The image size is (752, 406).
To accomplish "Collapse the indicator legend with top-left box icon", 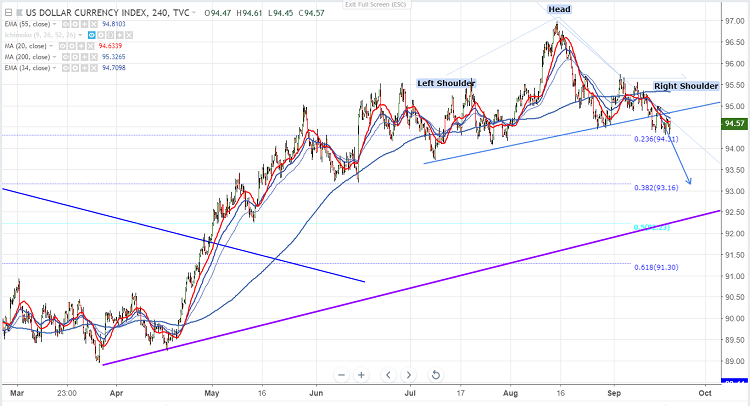I will pyautogui.click(x=9, y=12).
